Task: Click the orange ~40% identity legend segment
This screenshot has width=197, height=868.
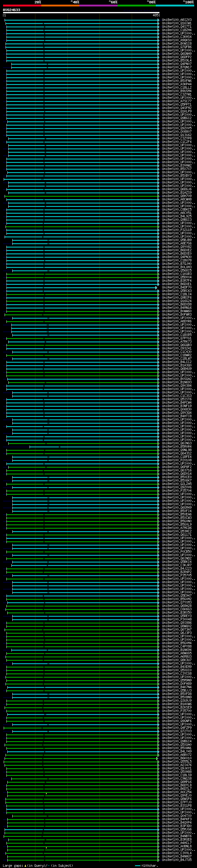Action: coord(60,6)
